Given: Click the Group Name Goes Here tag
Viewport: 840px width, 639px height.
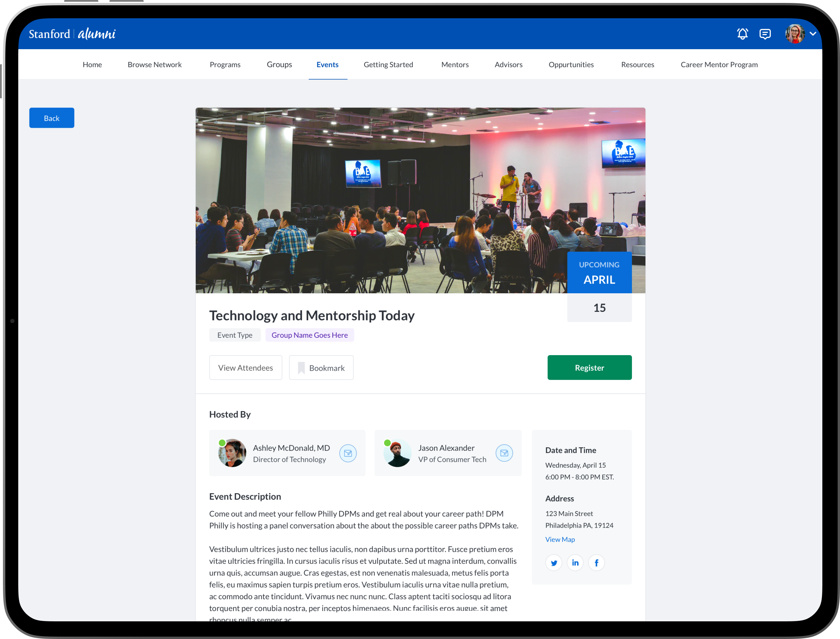Looking at the screenshot, I should tap(309, 335).
